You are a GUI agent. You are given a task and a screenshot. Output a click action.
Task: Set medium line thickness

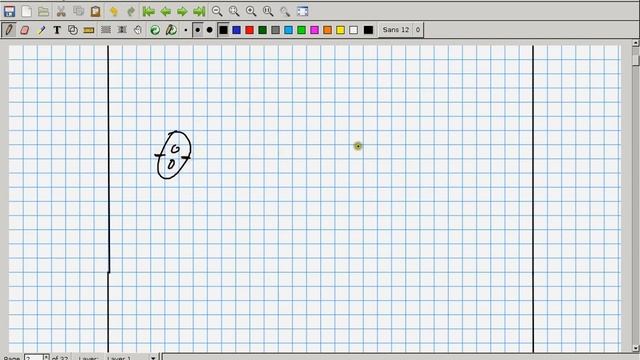coord(198,30)
